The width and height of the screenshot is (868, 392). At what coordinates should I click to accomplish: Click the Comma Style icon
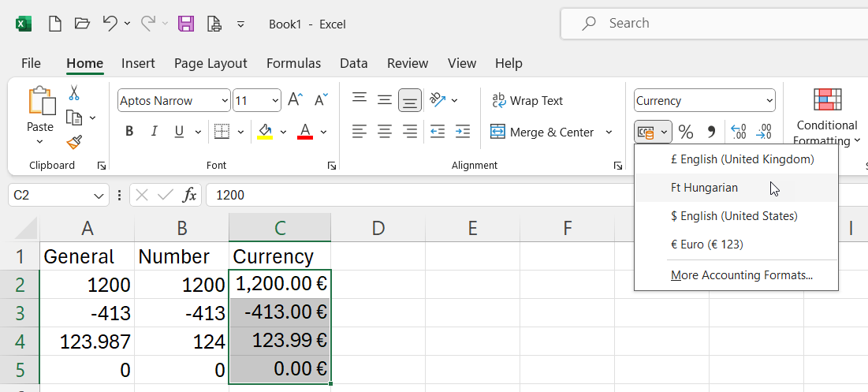click(711, 132)
